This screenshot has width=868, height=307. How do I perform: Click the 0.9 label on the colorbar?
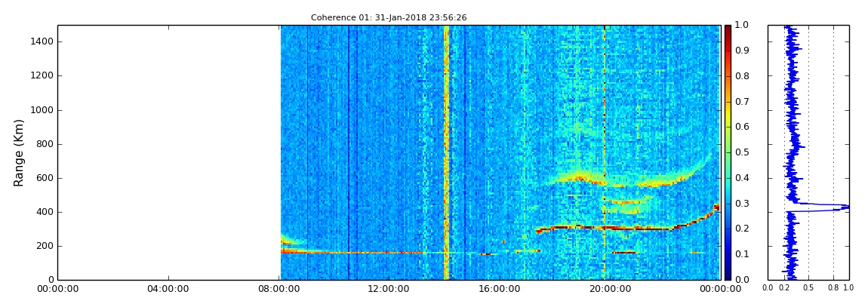coord(741,51)
